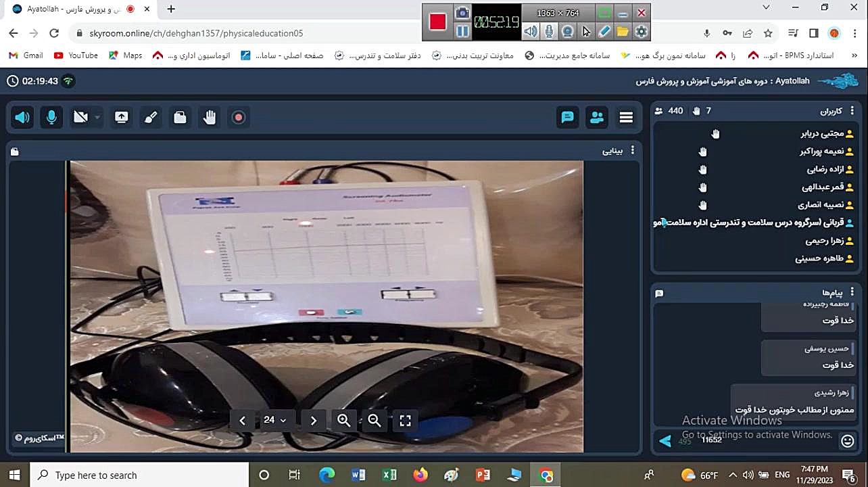This screenshot has height=487, width=868.
Task: Open PowerPoint from the Windows taskbar
Action: coord(483,475)
